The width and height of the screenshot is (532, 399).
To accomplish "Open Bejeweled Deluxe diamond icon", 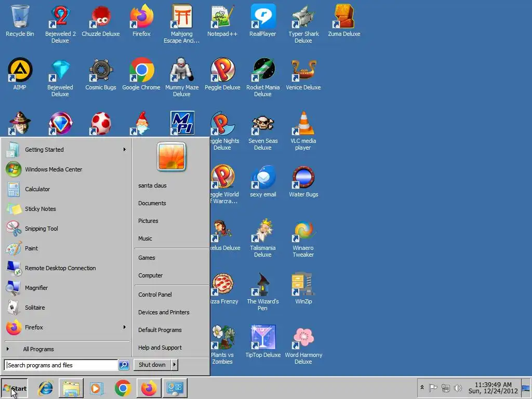I will [x=60, y=77].
